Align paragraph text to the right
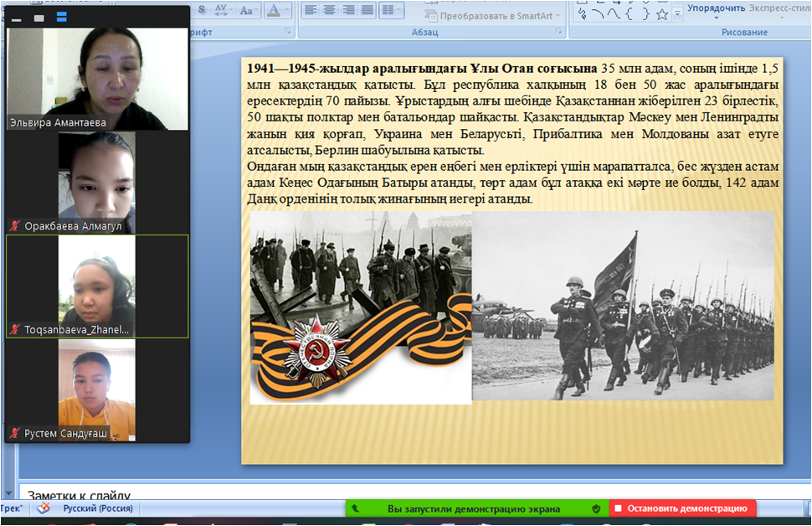 (348, 10)
